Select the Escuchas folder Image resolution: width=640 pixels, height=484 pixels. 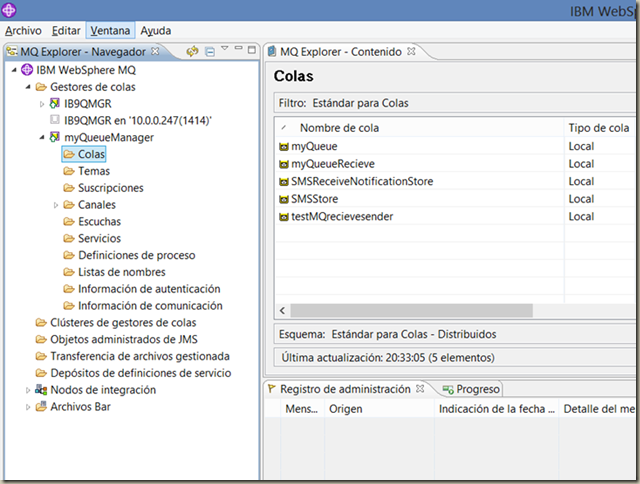(92, 221)
